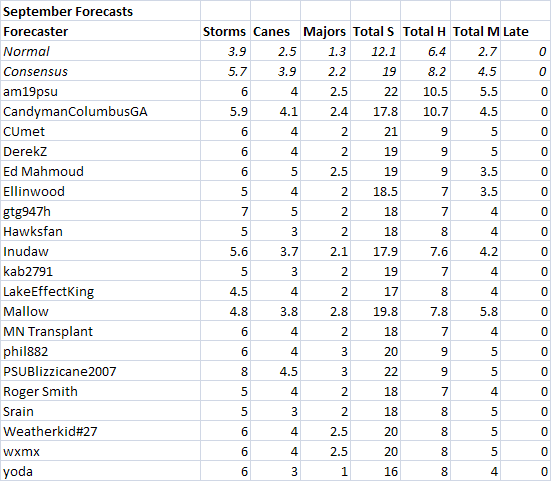551x481 pixels.
Task: Click the Late column header cell
Action: tap(525, 31)
